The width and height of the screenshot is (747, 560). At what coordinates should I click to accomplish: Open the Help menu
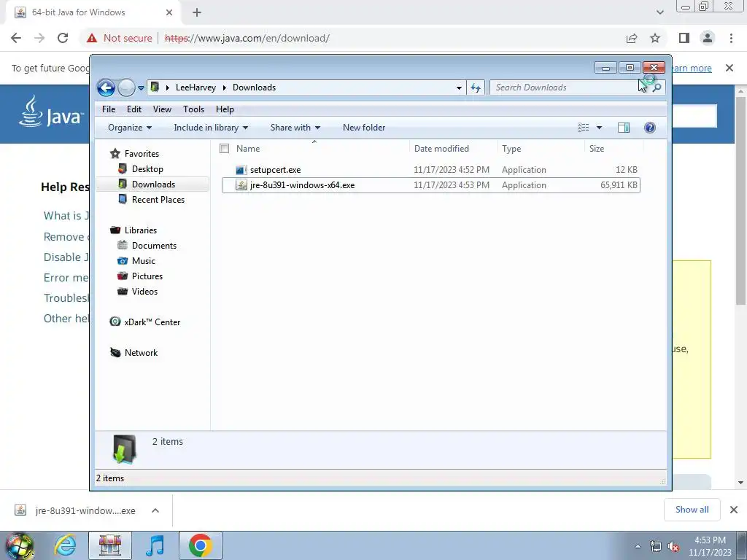coord(225,109)
